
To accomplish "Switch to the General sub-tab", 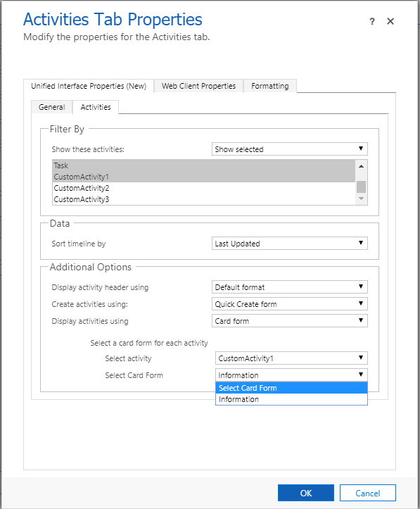I will (51, 107).
